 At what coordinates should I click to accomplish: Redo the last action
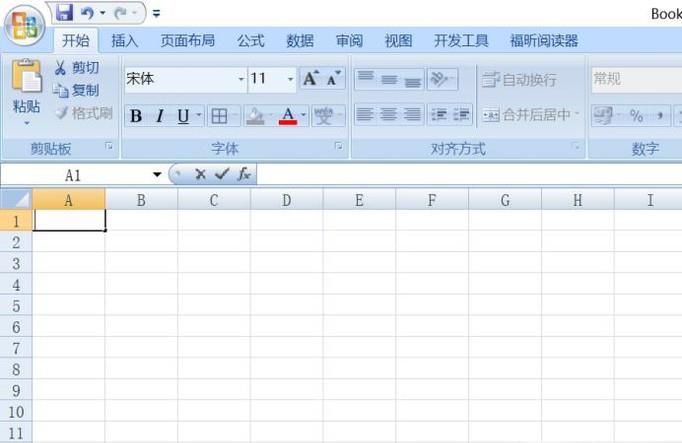pyautogui.click(x=120, y=13)
